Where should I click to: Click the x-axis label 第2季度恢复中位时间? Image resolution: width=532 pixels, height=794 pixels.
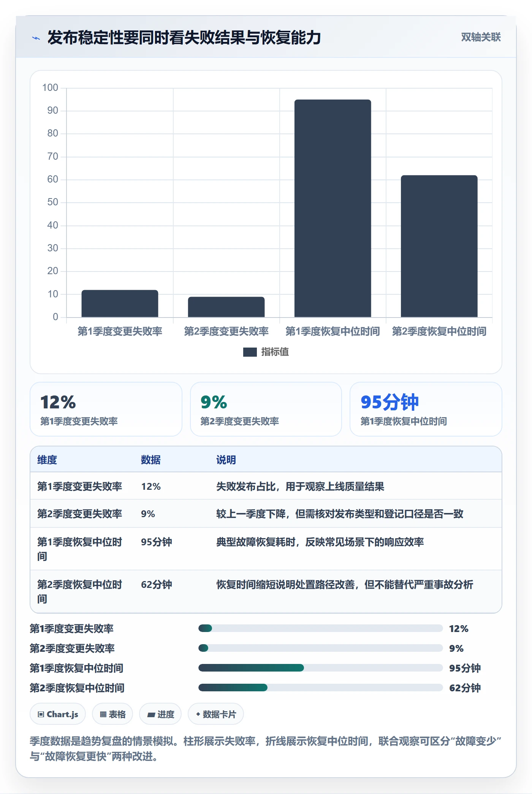(x=439, y=331)
